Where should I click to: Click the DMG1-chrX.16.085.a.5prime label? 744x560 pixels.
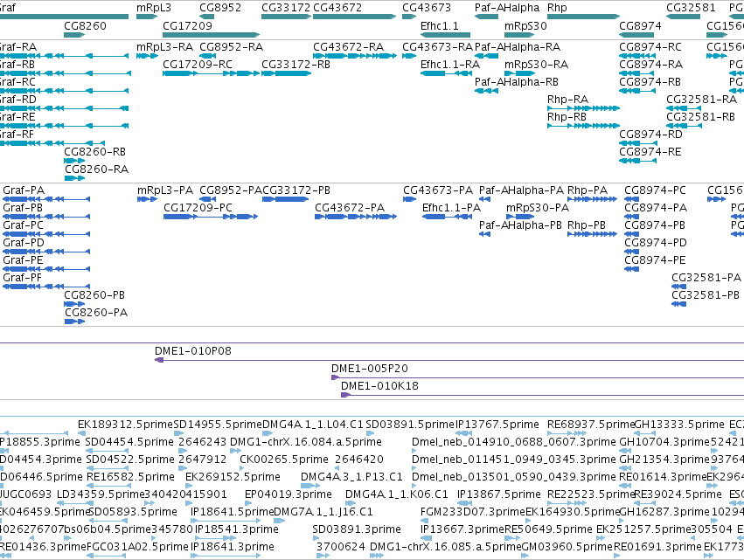tap(446, 547)
